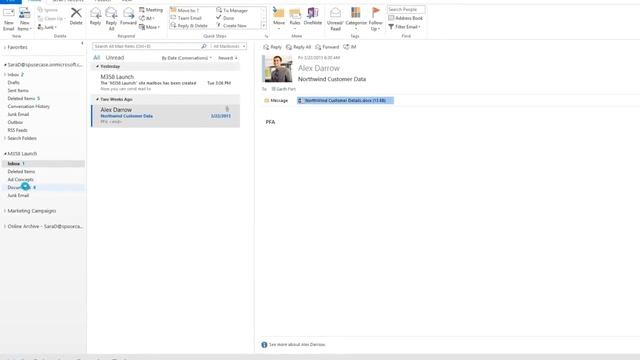Screen dimensions: 640x360
Task: Show only Unread messages
Action: (x=115, y=58)
